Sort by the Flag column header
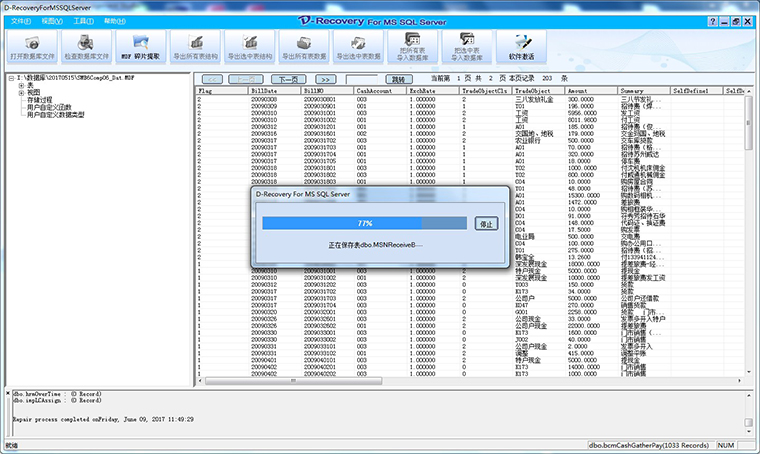Viewport: 760px width, 454px height. [222, 91]
